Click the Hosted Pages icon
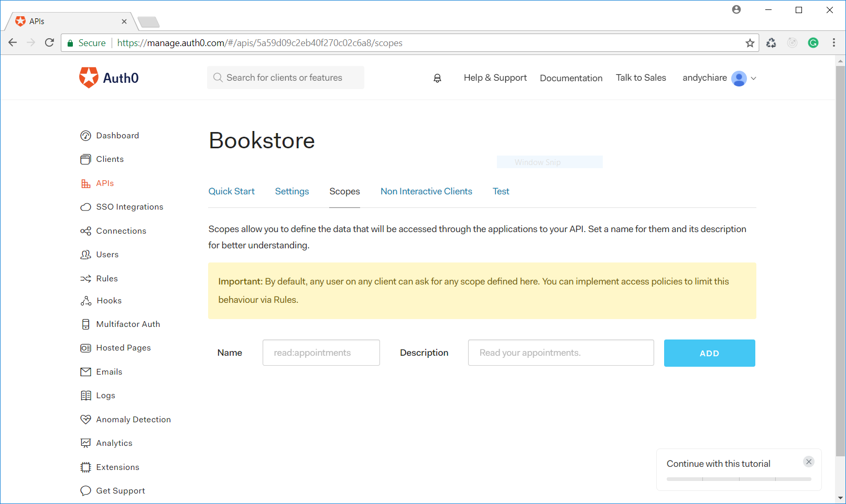Screen dimensions: 846x504 tap(85, 348)
